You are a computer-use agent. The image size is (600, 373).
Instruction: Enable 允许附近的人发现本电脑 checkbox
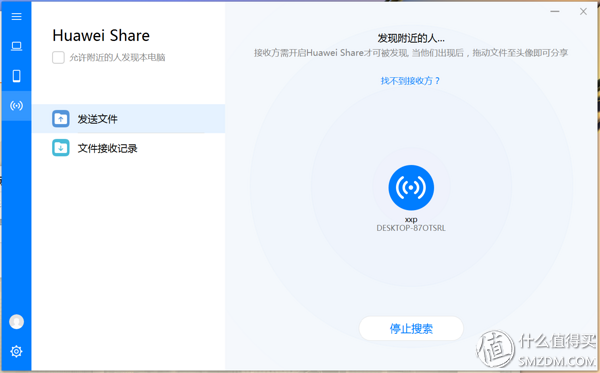click(58, 58)
